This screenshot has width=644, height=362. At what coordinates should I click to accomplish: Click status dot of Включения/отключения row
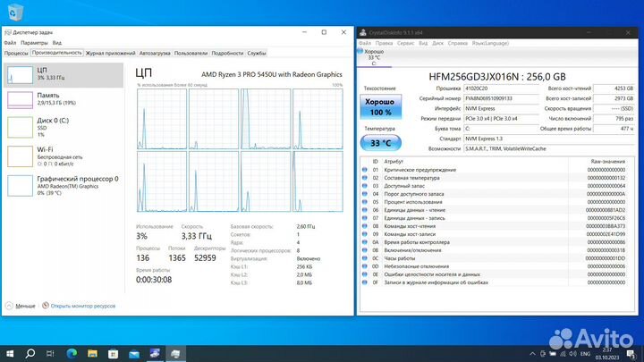[364, 250]
